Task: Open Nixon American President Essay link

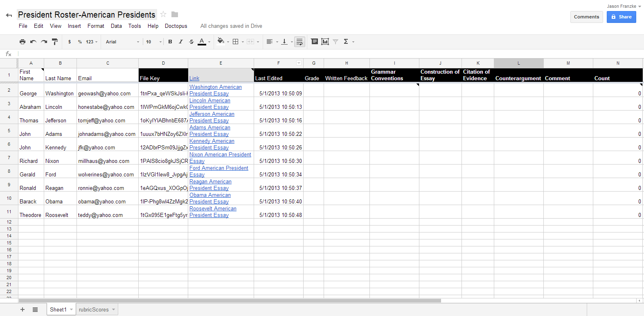Action: tap(220, 158)
